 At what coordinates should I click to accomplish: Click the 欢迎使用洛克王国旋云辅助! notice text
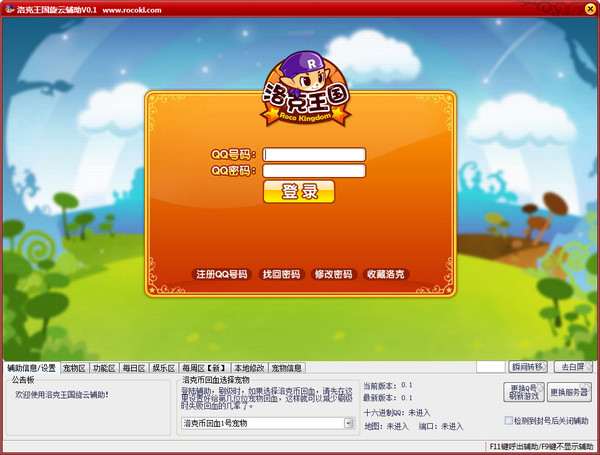coord(62,394)
